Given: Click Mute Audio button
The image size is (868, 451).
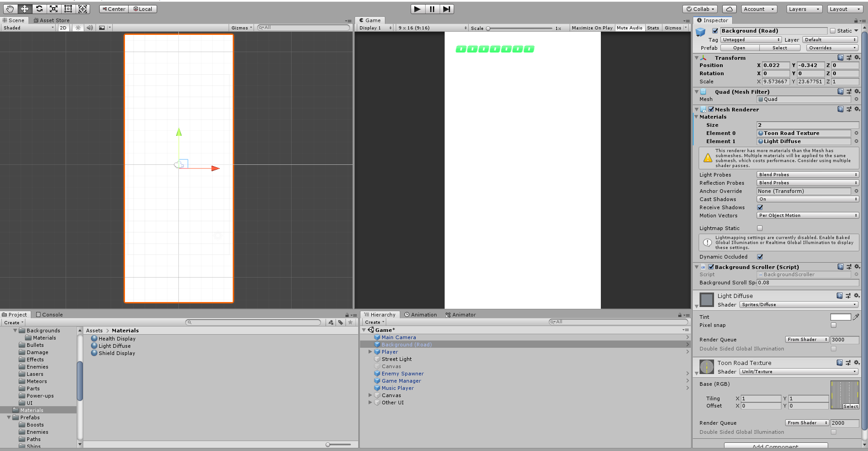Looking at the screenshot, I should point(629,28).
